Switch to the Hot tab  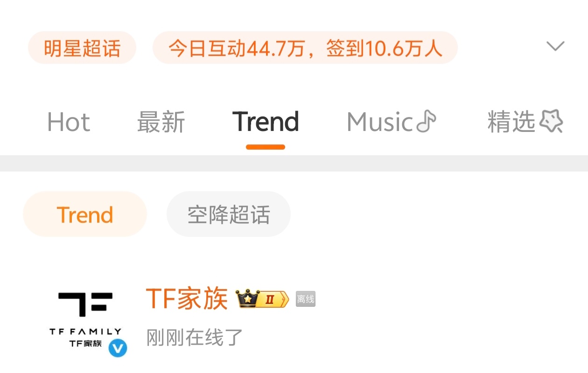coord(69,122)
